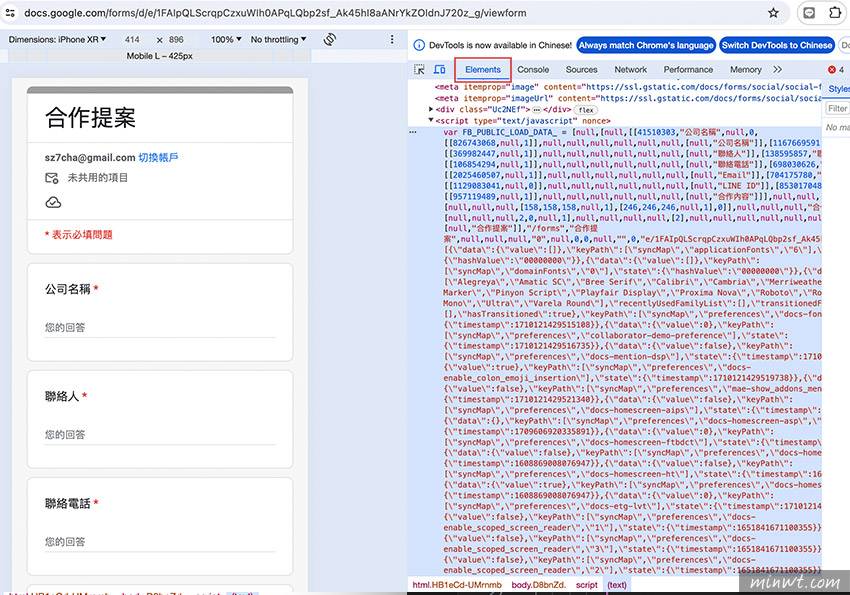The height and width of the screenshot is (595, 850).
Task: Expand the div class Uc2NEf node
Action: pyautogui.click(x=431, y=109)
